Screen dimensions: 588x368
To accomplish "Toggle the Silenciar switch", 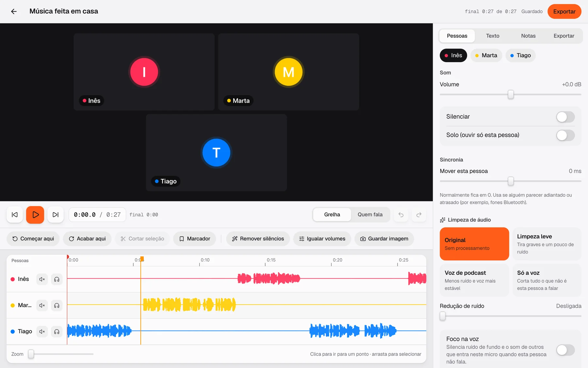I will coord(565,117).
